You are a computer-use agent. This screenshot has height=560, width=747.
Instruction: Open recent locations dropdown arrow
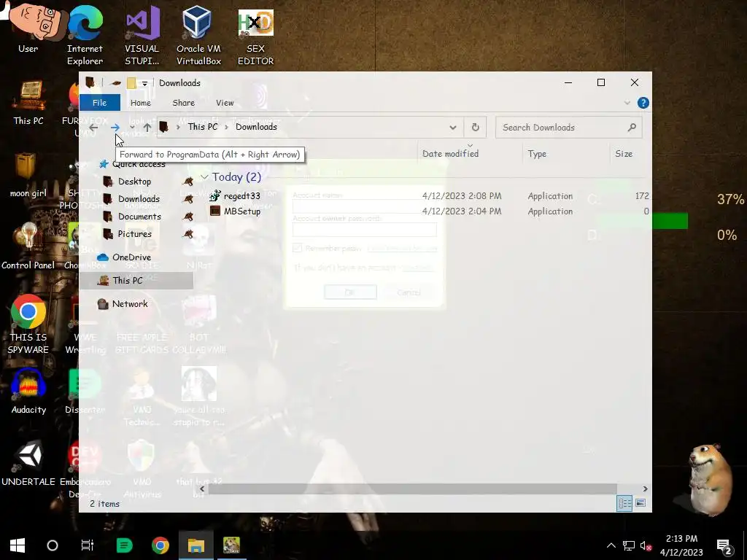pyautogui.click(x=132, y=127)
